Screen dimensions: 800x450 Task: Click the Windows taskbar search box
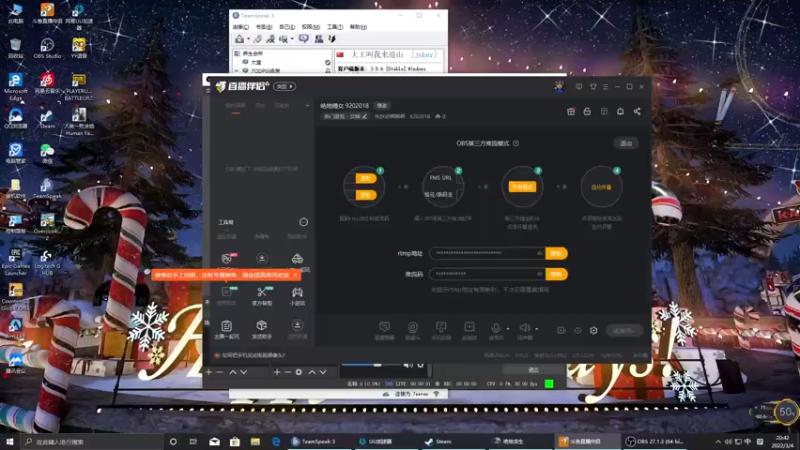tap(93, 442)
